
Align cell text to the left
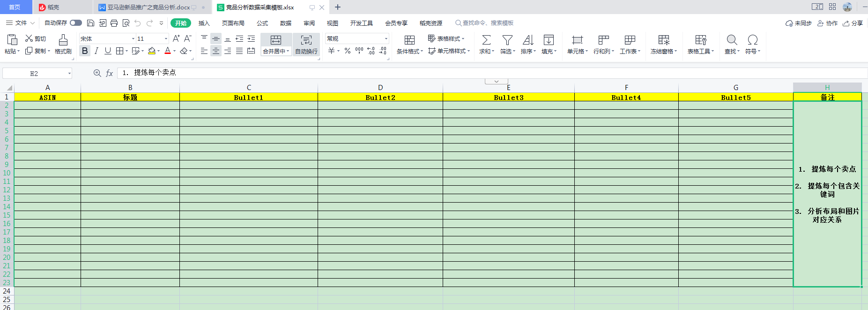point(204,51)
